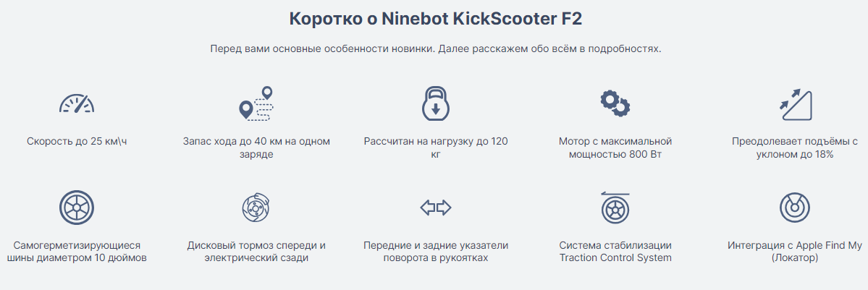Viewport: 868px width, 290px height.
Task: Select Дисковый тормоз спереди и электрический сзади
Action: pos(256,252)
